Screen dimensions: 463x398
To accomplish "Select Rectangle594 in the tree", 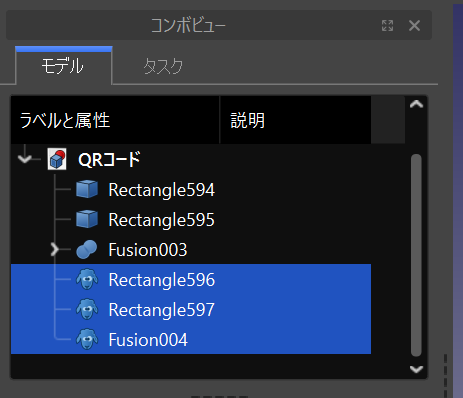I will 162,190.
